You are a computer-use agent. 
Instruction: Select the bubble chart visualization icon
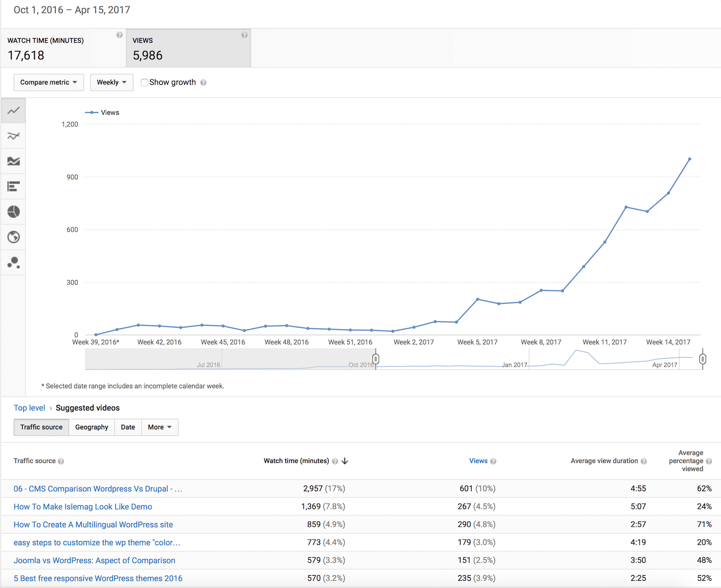(x=13, y=262)
